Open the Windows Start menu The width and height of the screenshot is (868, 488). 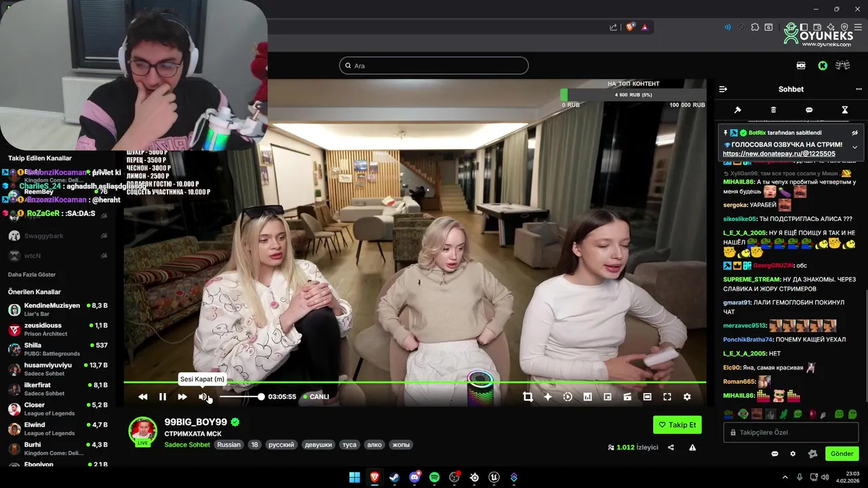point(355,477)
